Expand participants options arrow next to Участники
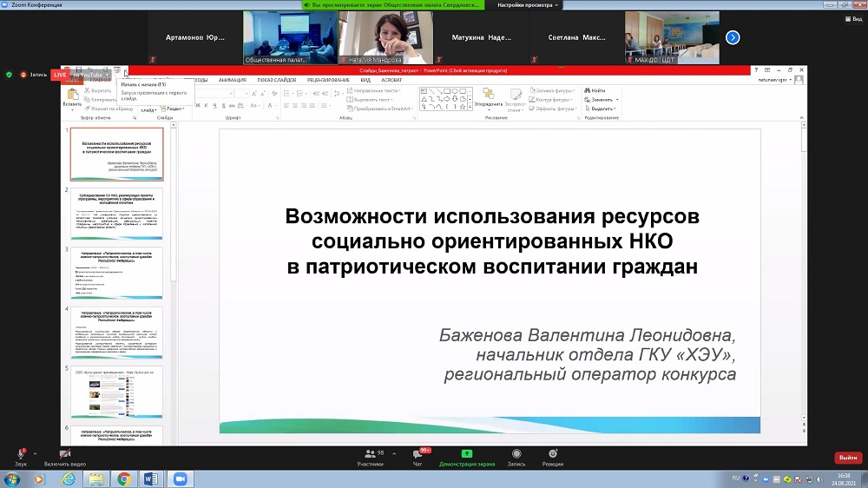This screenshot has height=488, width=868. [394, 453]
